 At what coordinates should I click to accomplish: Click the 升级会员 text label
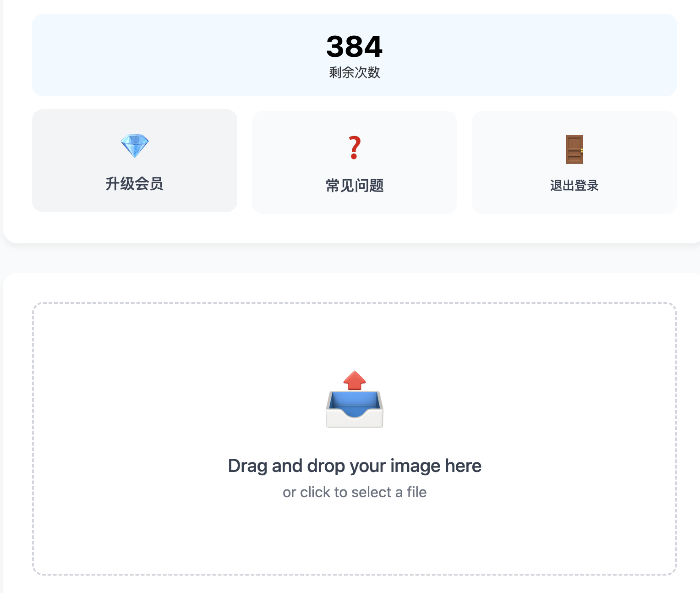pyautogui.click(x=135, y=184)
